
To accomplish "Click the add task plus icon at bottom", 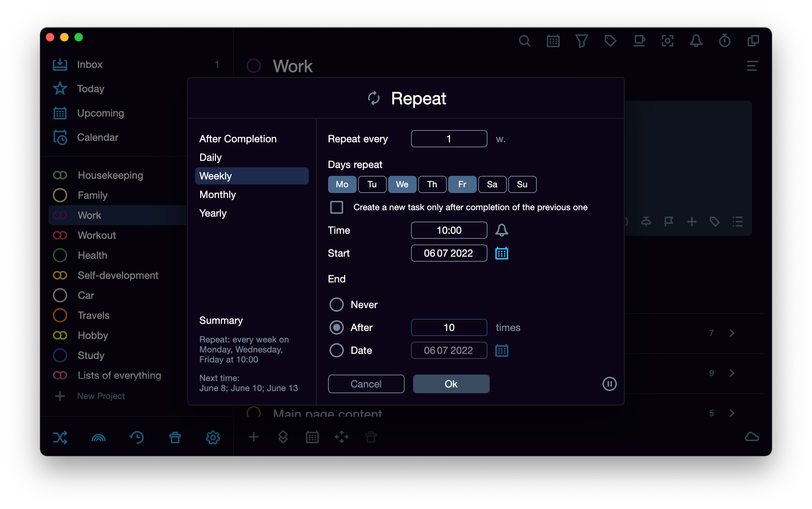I will pos(253,437).
